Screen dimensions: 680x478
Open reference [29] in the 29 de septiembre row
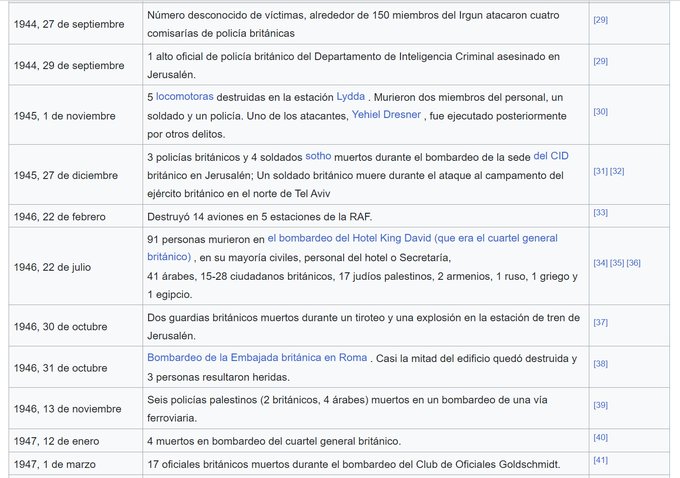point(601,61)
